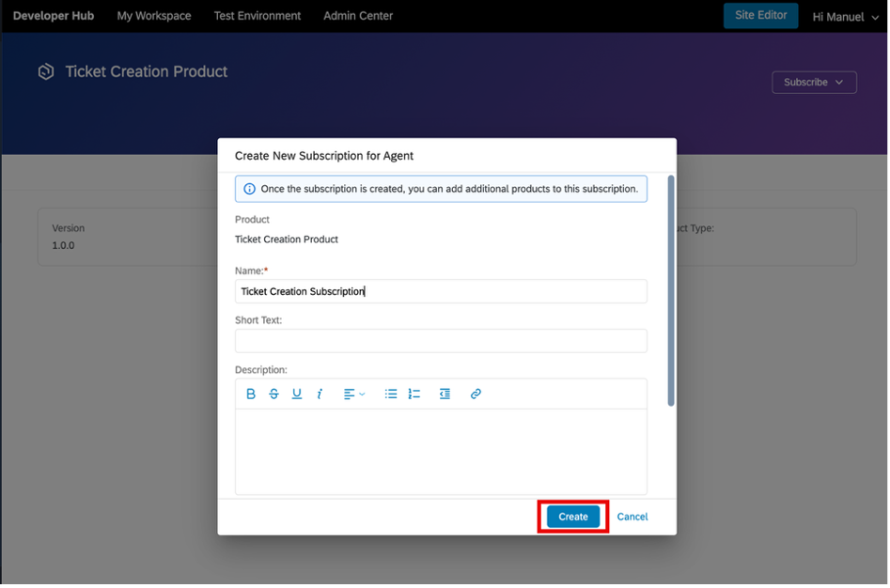This screenshot has height=588, width=890.
Task: Click the Site Editor button
Action: (760, 15)
